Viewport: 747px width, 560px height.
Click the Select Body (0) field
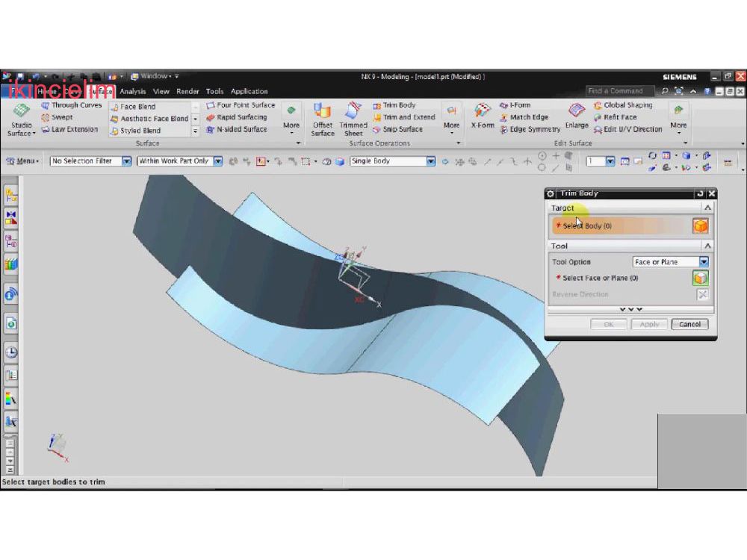[x=622, y=225]
